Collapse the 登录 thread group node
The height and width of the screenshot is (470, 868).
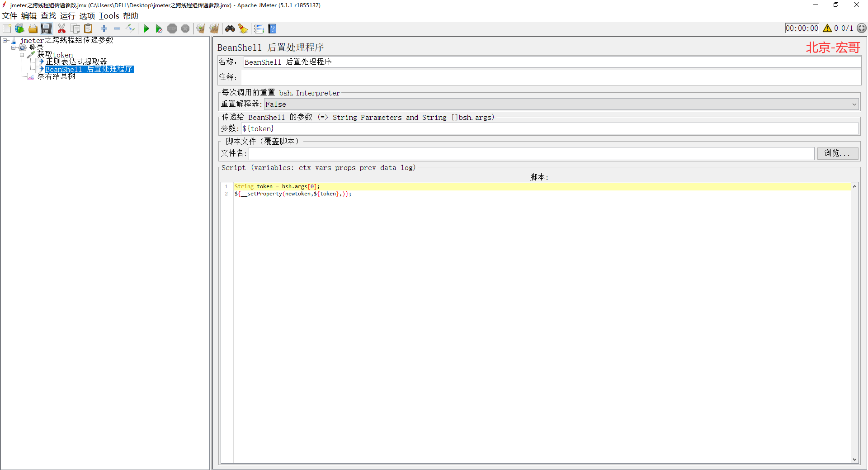click(14, 47)
